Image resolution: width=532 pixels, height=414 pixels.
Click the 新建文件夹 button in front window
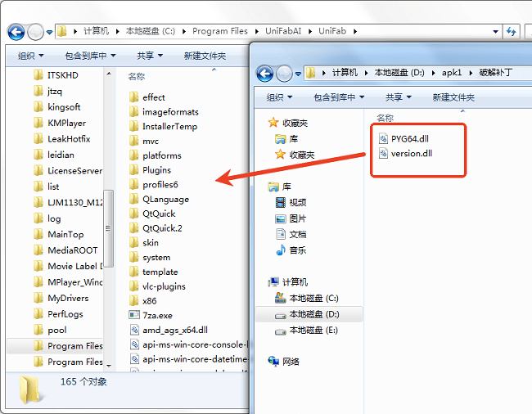453,97
